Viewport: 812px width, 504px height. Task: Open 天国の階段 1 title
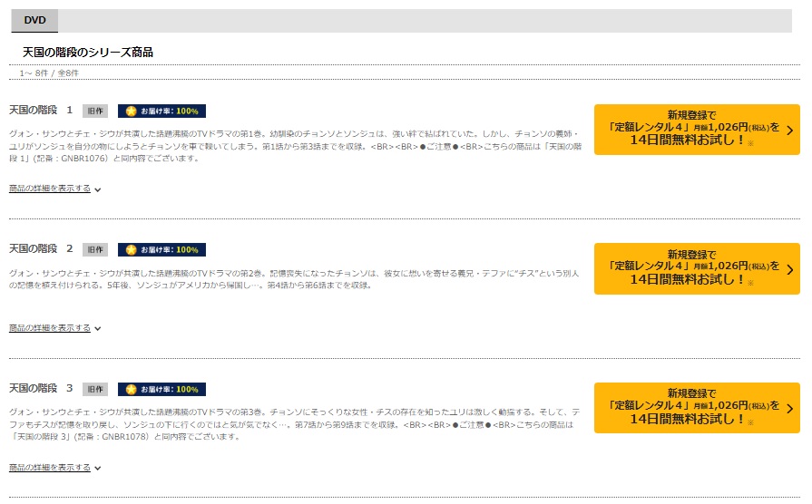point(41,111)
